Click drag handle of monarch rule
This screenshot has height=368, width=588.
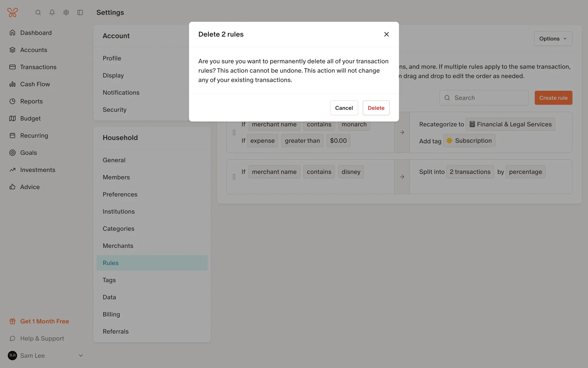234,132
